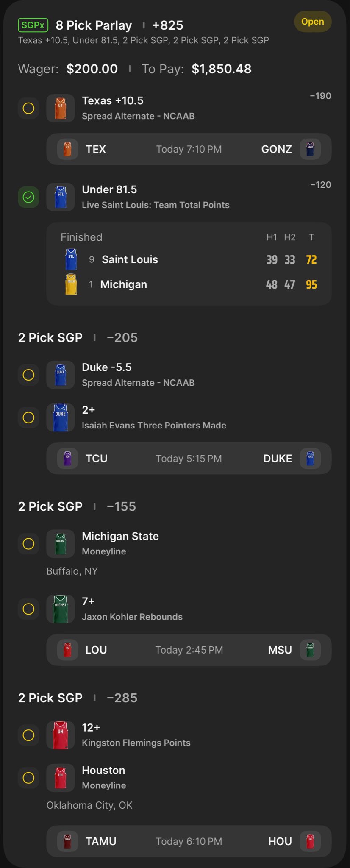Click the TCU purple jersey icon
350x868 pixels.
coord(67,459)
